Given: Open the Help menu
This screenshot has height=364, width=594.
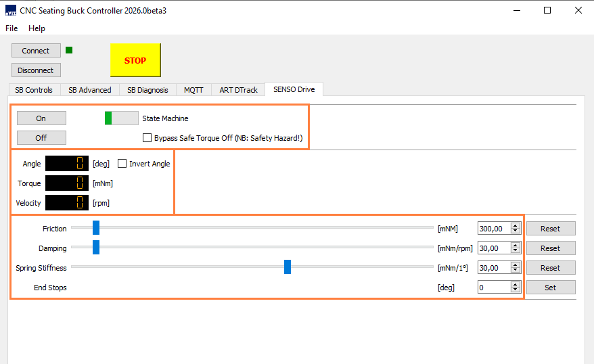Looking at the screenshot, I should pos(37,28).
